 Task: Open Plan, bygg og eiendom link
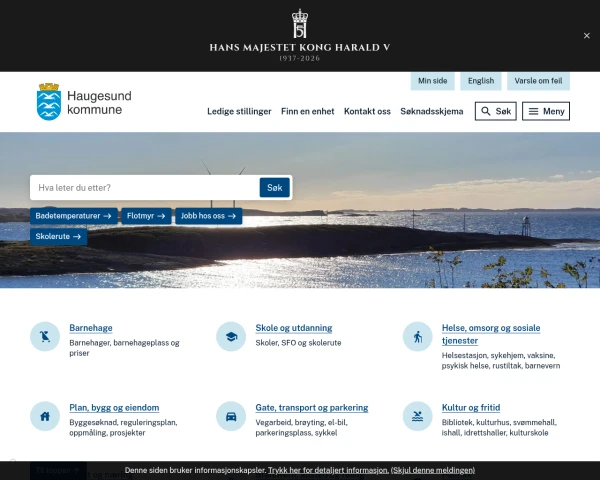tap(114, 408)
